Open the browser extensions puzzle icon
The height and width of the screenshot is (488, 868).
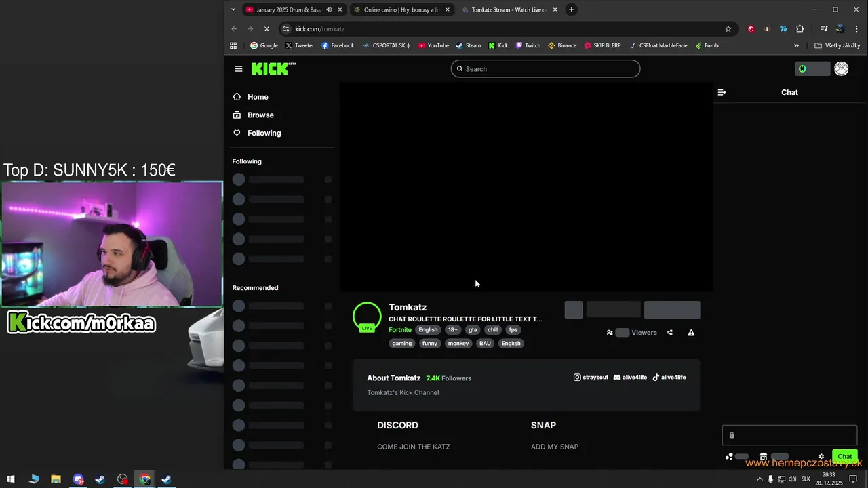point(800,29)
